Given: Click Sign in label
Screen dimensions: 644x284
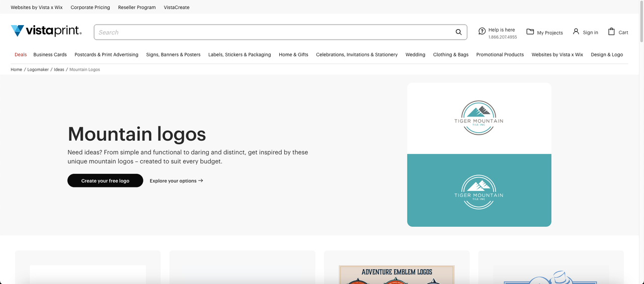Looking at the screenshot, I should [x=590, y=33].
